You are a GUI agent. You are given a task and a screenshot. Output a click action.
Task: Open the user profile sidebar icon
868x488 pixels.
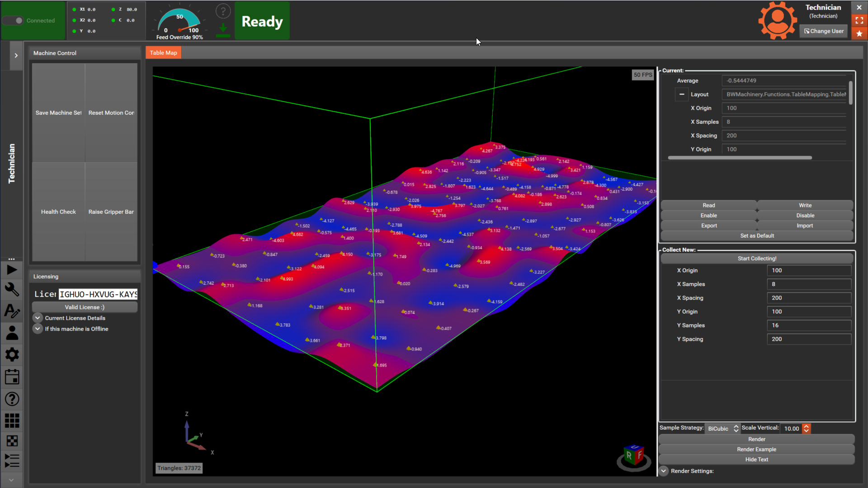point(12,333)
